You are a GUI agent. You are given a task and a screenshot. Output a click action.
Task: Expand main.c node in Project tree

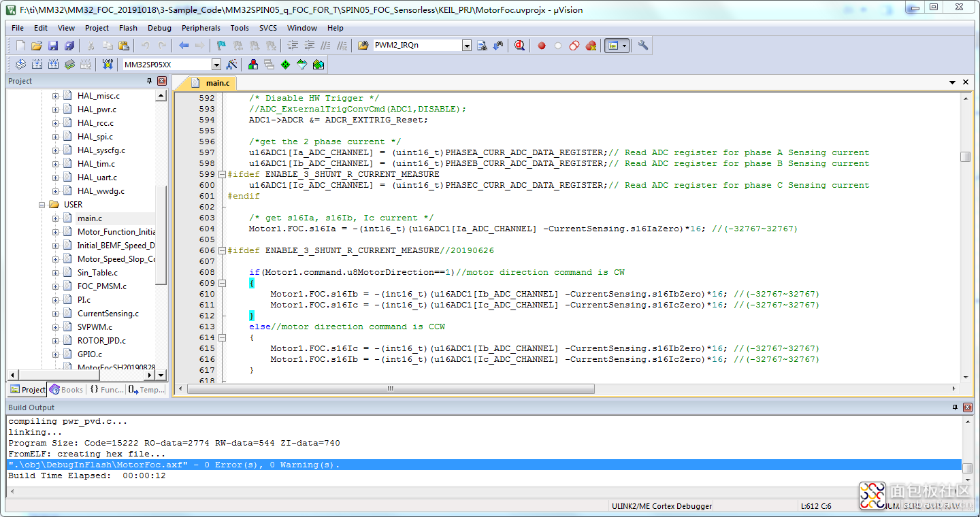(55, 218)
